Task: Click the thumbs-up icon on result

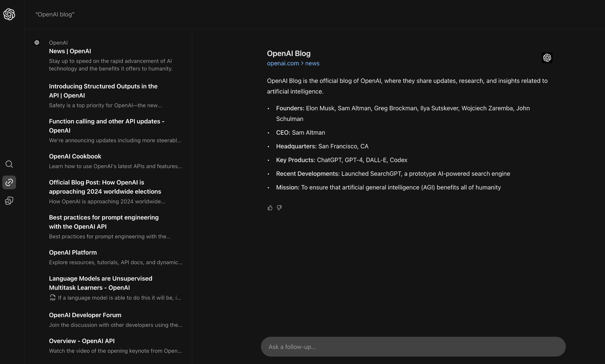Action: pos(270,208)
